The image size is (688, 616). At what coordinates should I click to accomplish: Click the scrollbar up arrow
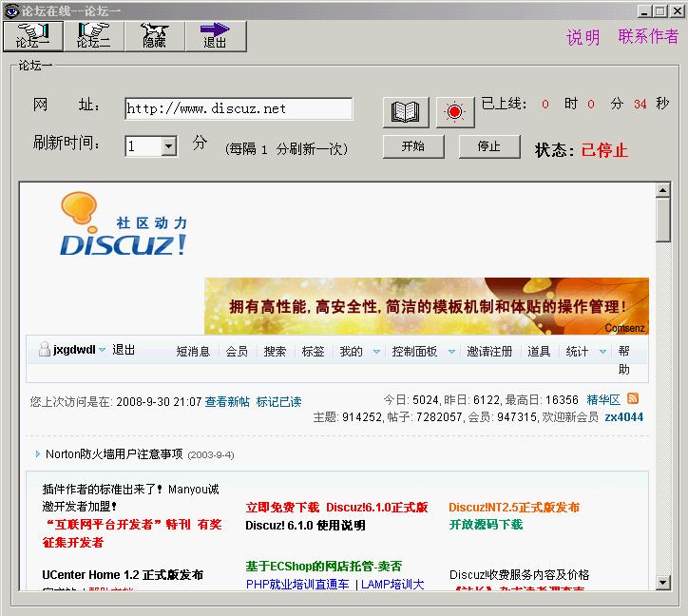coord(662,190)
